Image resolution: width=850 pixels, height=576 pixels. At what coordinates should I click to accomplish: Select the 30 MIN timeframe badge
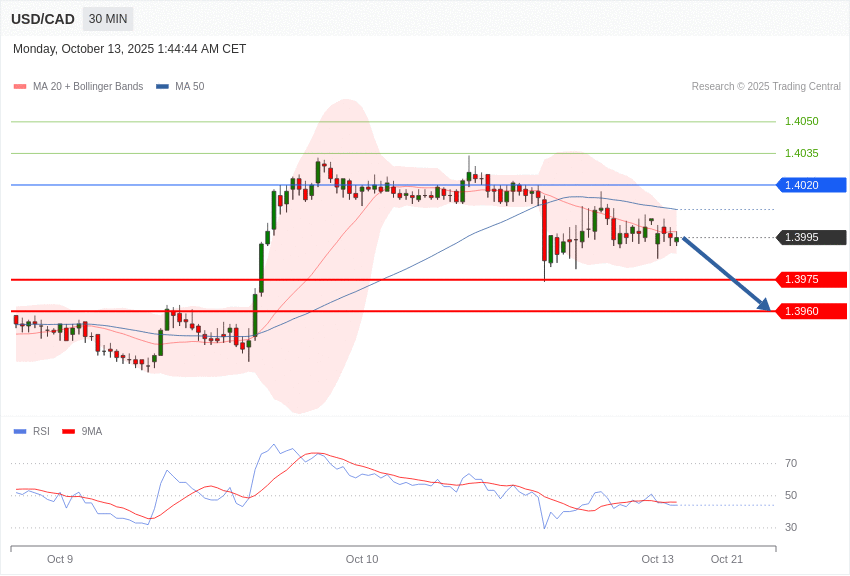click(x=108, y=19)
